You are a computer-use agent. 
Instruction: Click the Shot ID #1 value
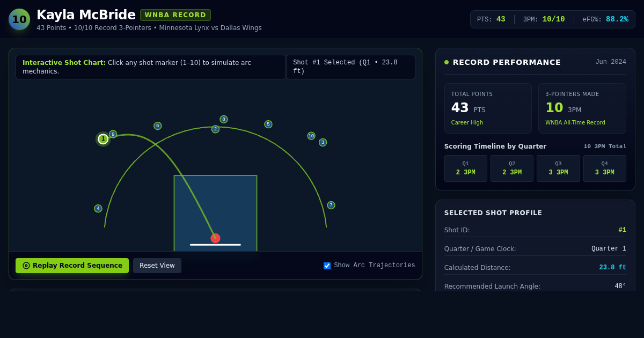click(622, 230)
